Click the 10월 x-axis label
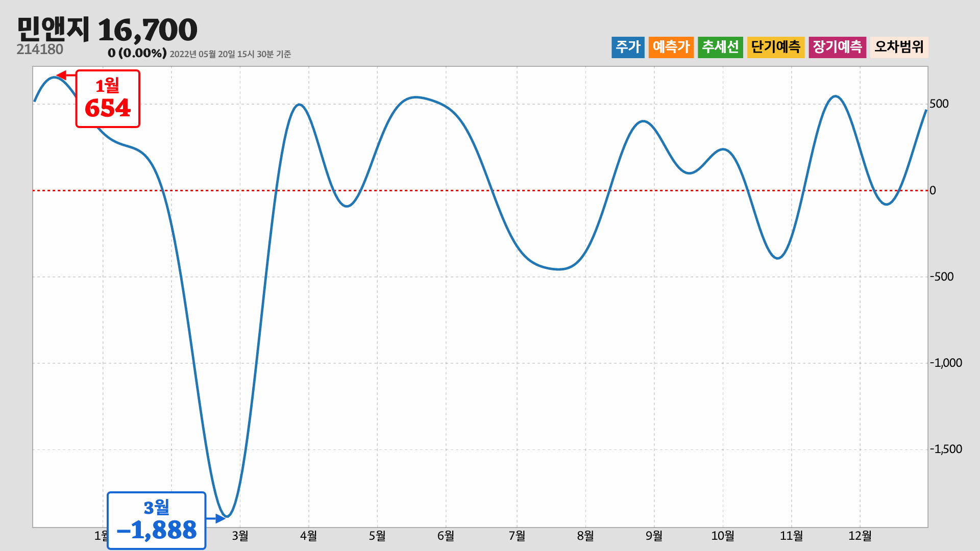Image resolution: width=980 pixels, height=551 pixels. pyautogui.click(x=723, y=536)
